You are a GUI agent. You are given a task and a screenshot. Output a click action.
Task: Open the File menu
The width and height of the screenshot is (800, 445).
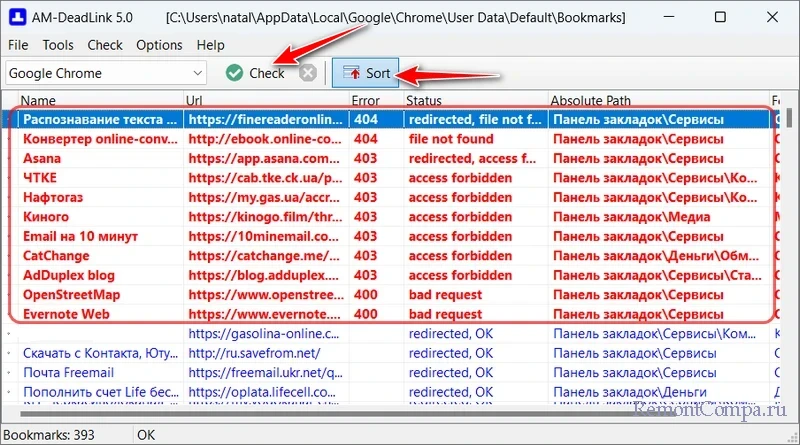(18, 45)
